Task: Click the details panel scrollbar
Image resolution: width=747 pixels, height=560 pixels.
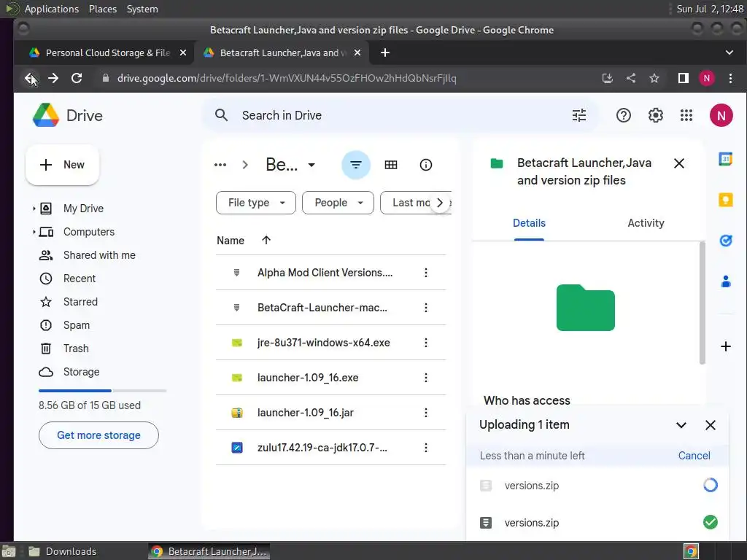Action: click(702, 303)
